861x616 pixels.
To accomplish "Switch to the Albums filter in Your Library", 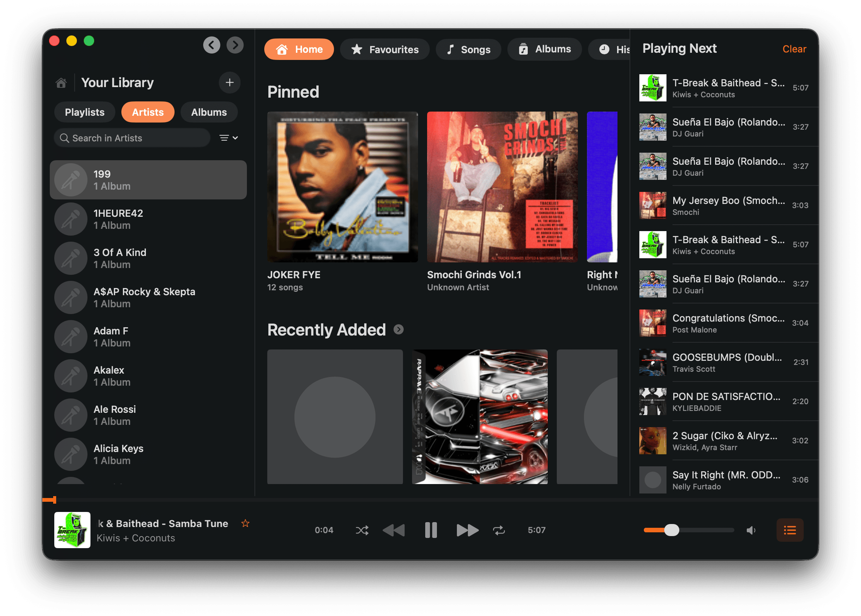I will point(209,112).
